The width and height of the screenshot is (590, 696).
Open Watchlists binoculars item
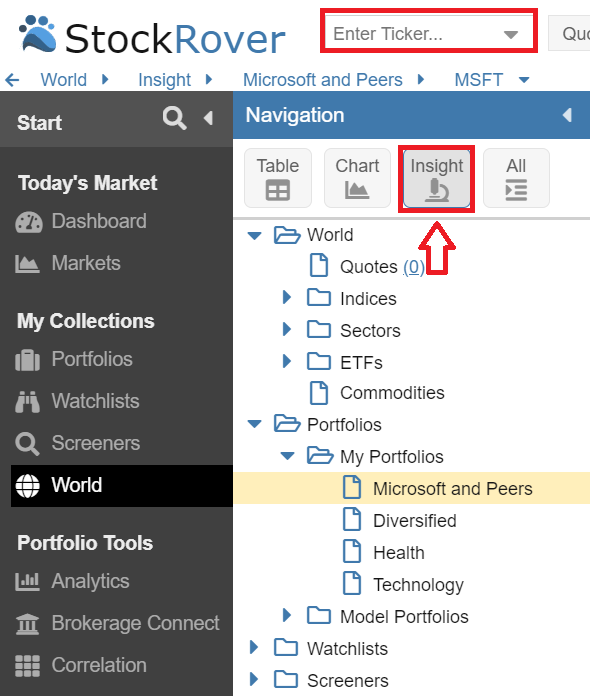click(x=77, y=401)
